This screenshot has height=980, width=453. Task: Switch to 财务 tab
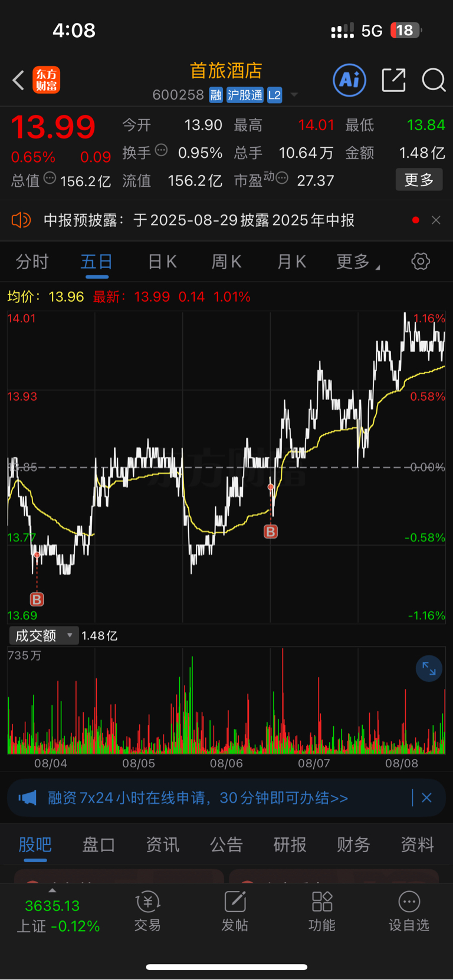tap(354, 844)
